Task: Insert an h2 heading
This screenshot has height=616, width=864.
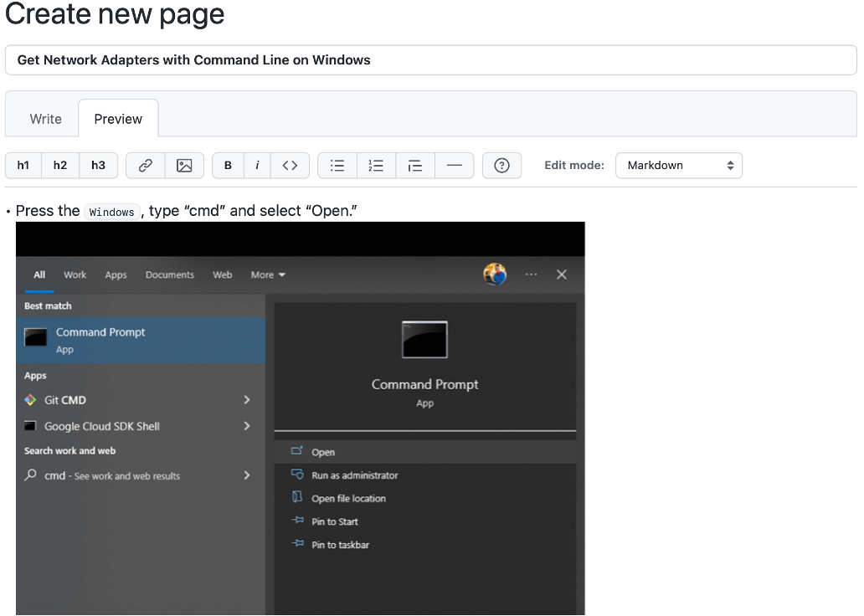Action: tap(60, 165)
